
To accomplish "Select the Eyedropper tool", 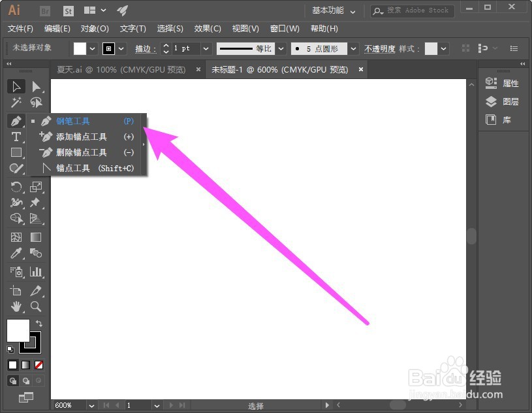I will tap(16, 253).
